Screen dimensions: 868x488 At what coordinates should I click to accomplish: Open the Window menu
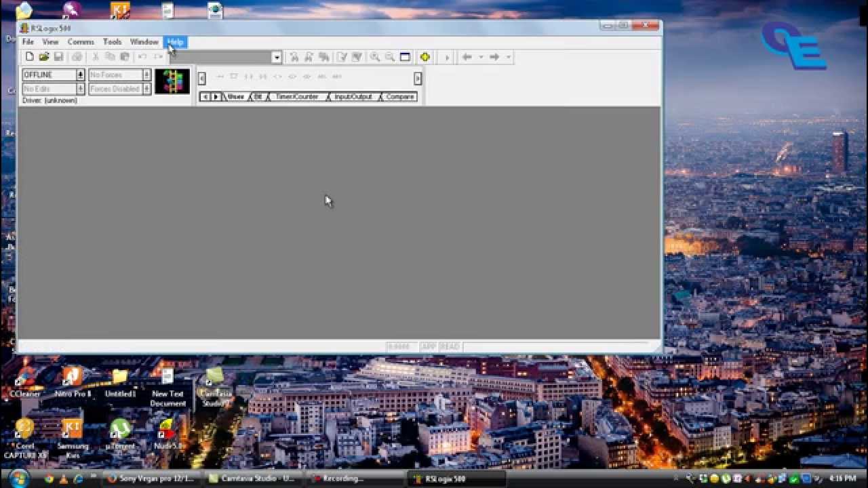(x=144, y=42)
